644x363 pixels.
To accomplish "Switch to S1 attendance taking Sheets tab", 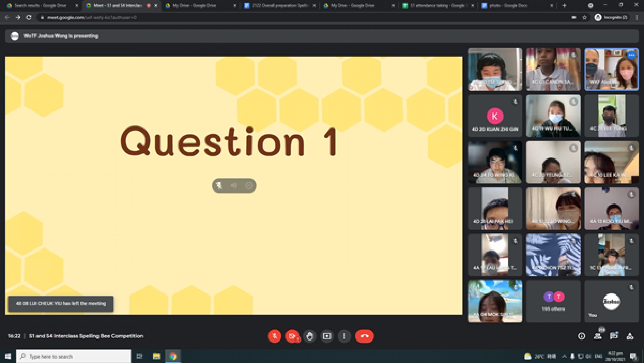I will [437, 6].
